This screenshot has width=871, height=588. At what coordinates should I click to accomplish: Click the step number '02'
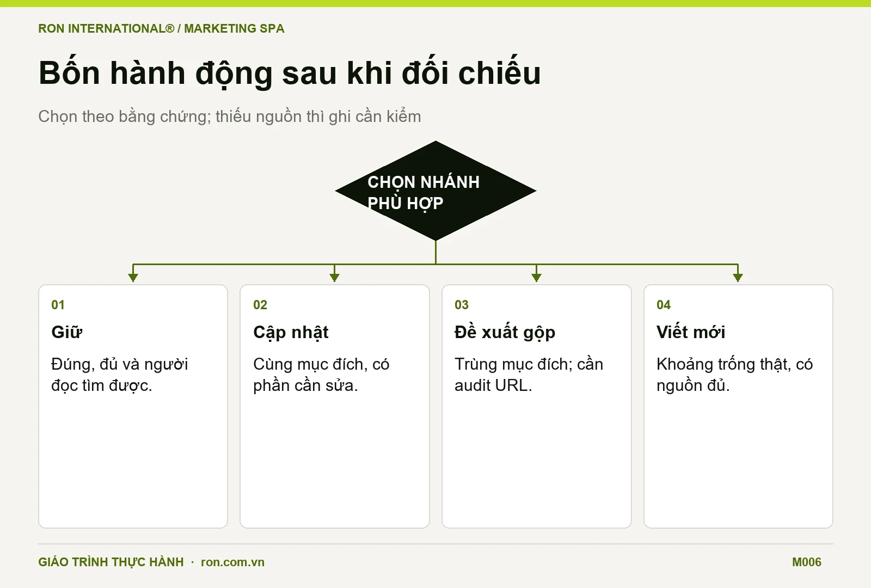[x=260, y=305]
